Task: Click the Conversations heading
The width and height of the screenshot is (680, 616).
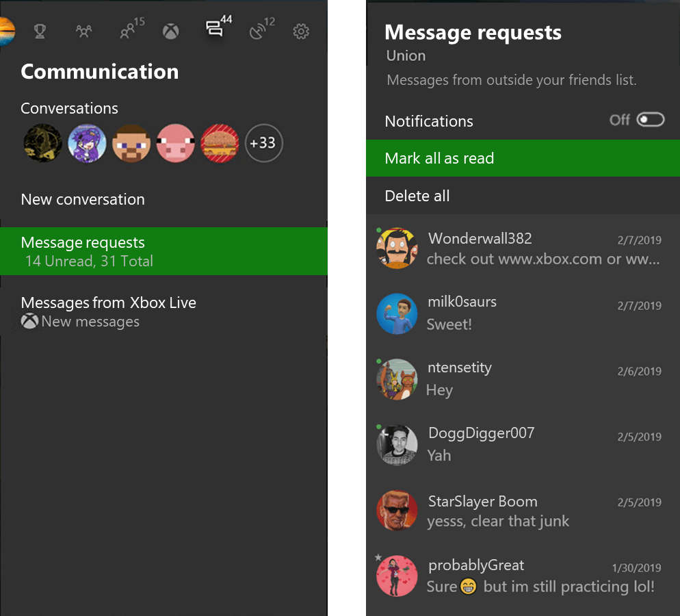Action: click(x=69, y=108)
